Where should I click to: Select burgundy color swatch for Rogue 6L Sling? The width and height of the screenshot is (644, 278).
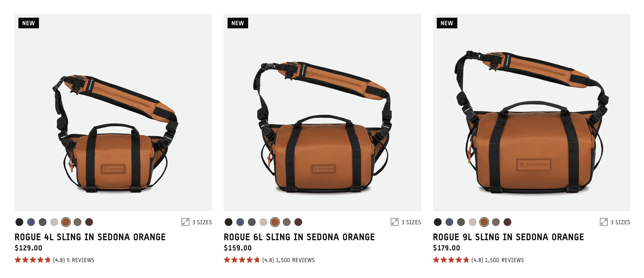298,222
